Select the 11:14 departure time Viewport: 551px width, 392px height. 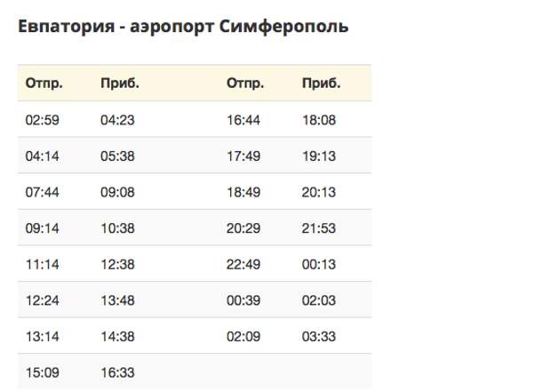tap(42, 264)
